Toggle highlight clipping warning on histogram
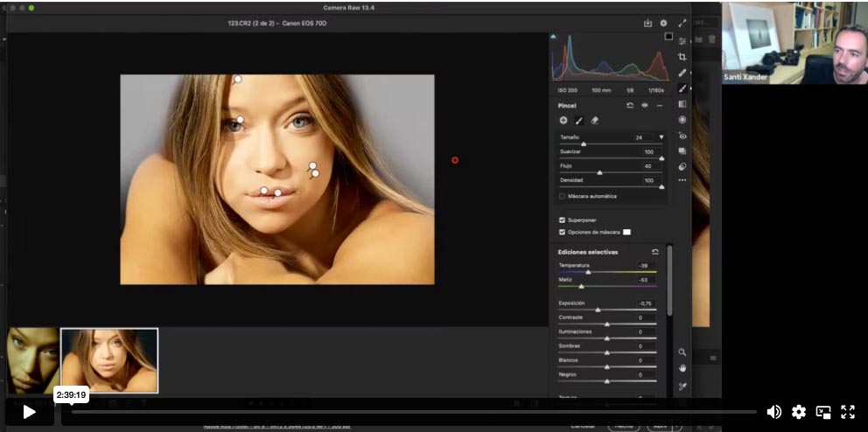Image resolution: width=868 pixels, height=432 pixels. [668, 37]
